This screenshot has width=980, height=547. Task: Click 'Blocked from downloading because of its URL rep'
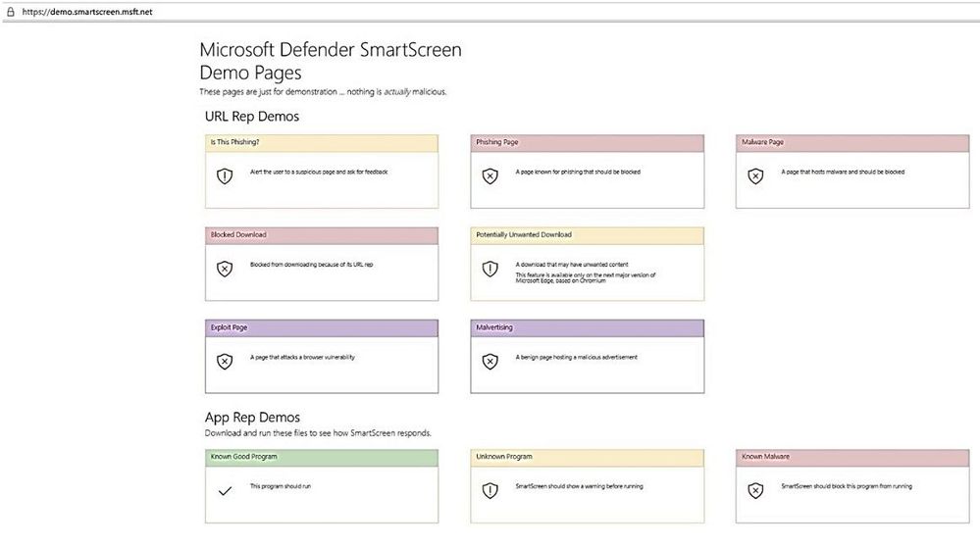(311, 264)
